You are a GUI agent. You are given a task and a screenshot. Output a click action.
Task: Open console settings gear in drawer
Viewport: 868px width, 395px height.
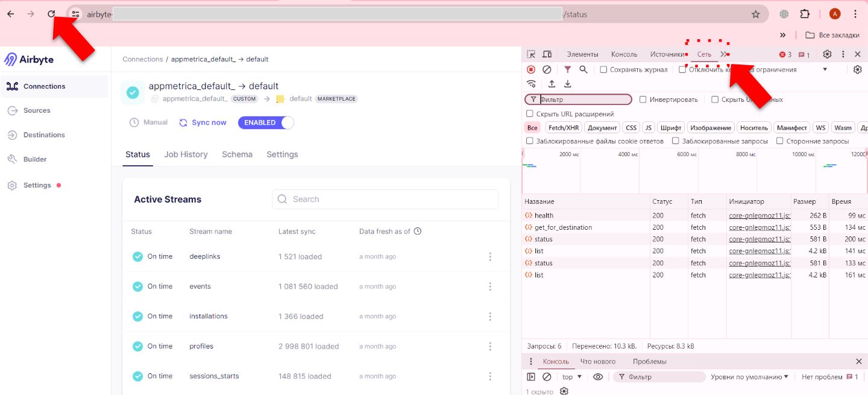tap(564, 391)
